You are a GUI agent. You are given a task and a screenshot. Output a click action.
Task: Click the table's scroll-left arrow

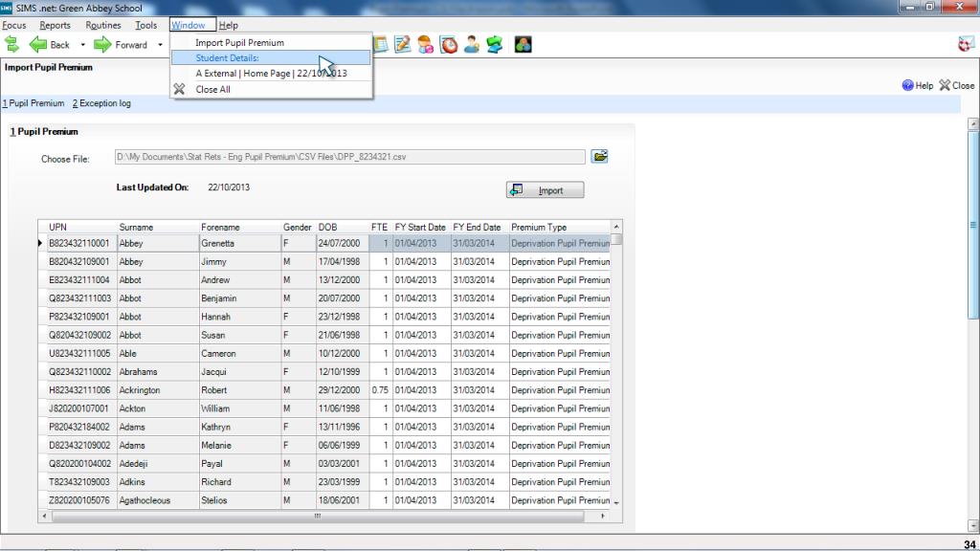pyautogui.click(x=44, y=516)
